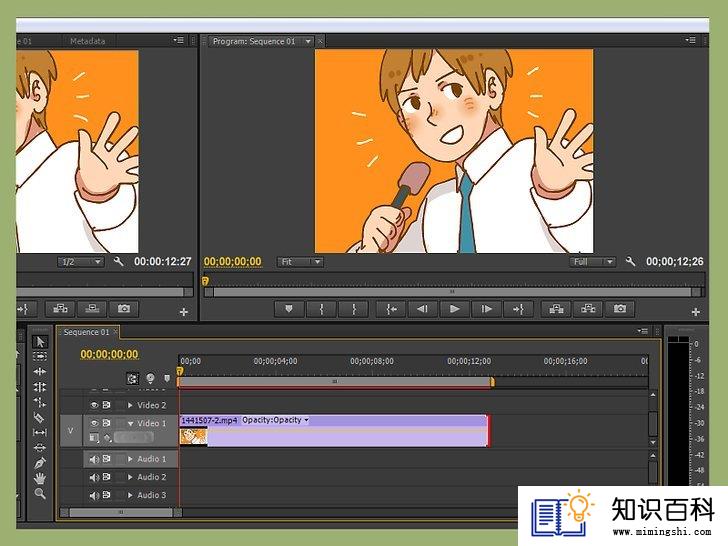Add unnumbered marker in timeline
Screen dimensions: 728x546
(167, 379)
